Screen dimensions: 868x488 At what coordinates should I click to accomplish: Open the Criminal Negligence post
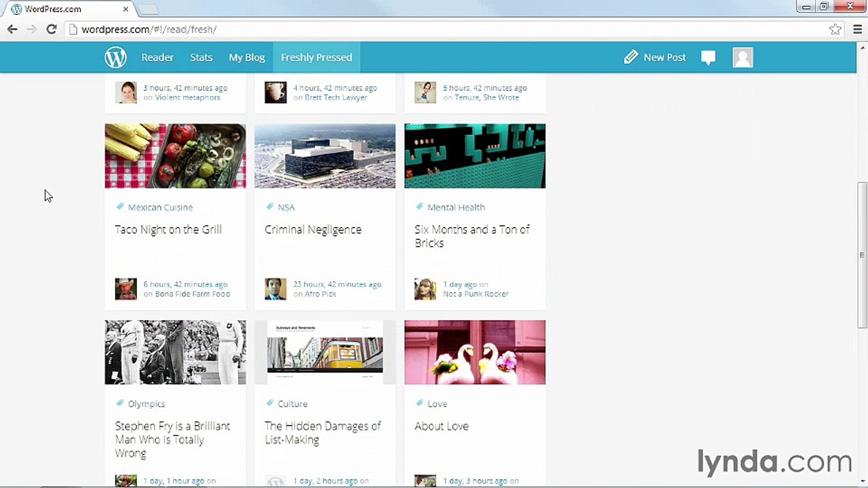click(313, 230)
